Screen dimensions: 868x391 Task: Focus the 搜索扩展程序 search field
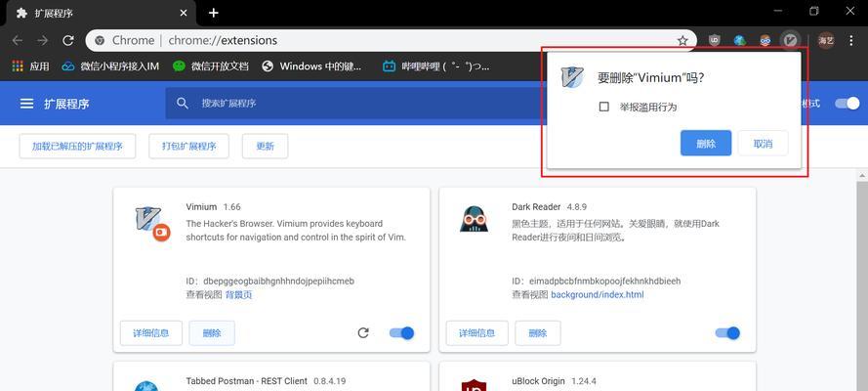point(354,104)
